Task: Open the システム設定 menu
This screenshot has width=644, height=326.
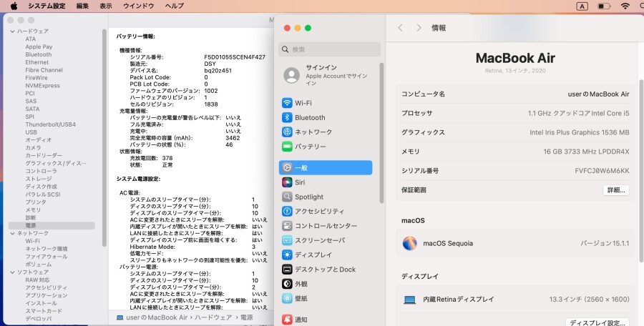Action: pos(47,6)
